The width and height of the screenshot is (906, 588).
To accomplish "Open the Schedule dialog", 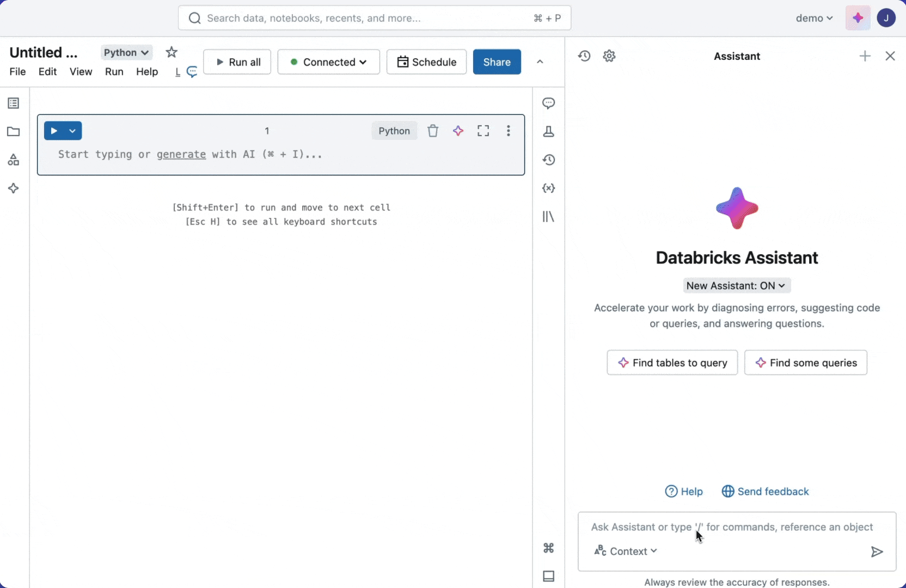I will click(426, 62).
